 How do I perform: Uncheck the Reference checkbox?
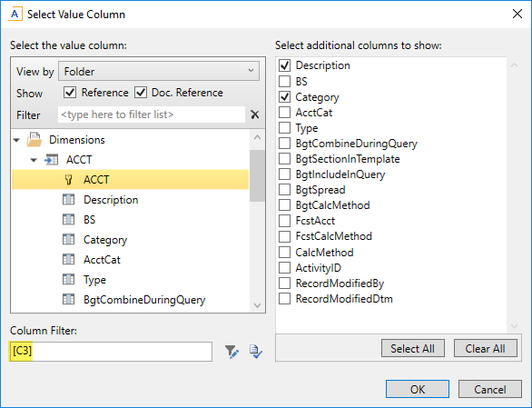click(70, 93)
